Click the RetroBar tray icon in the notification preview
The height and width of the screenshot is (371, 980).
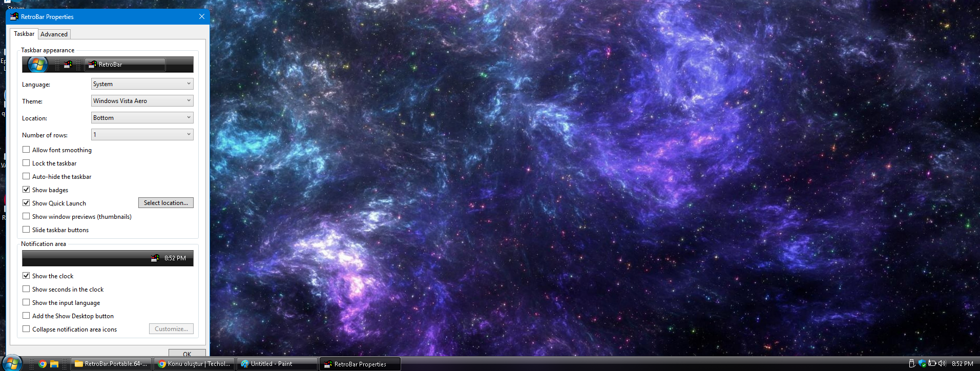click(155, 258)
